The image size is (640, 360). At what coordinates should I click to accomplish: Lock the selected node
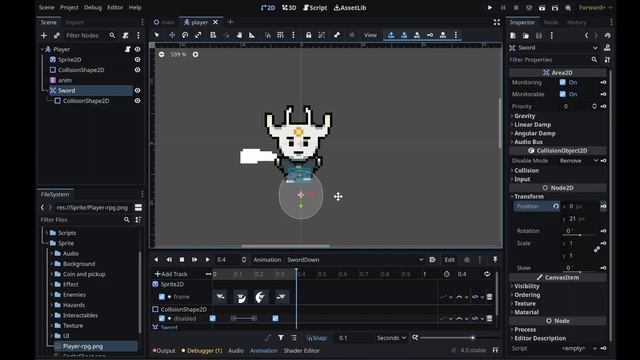309,35
